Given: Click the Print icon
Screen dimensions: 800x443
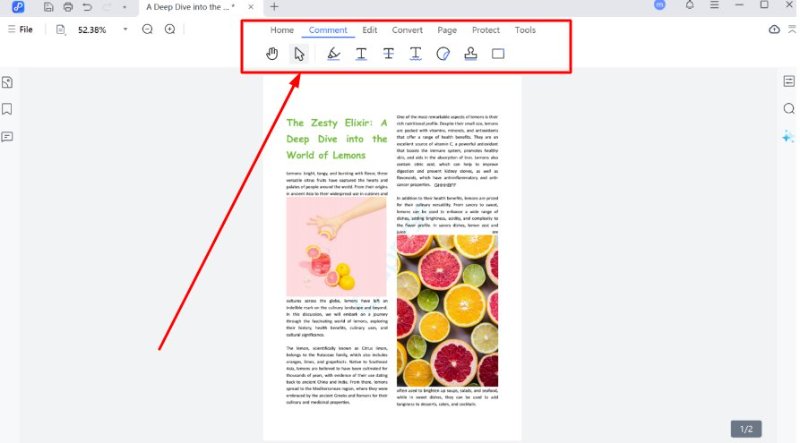Looking at the screenshot, I should (x=68, y=7).
